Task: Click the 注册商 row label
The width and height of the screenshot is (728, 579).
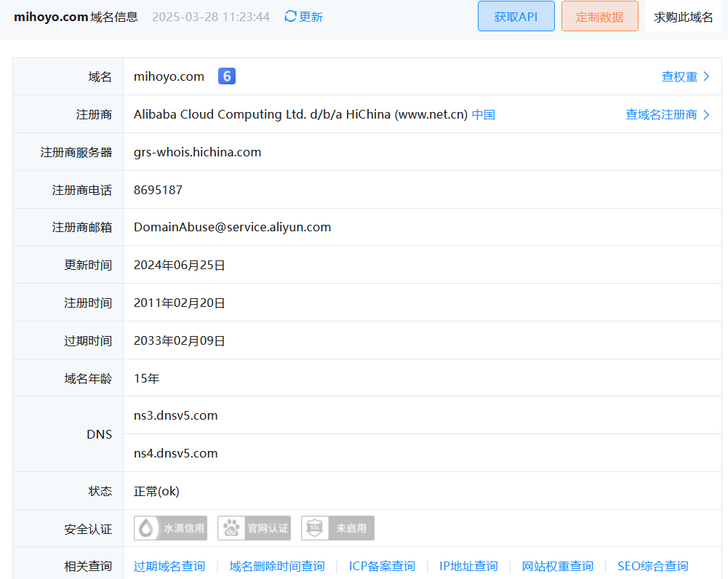Action: [95, 114]
